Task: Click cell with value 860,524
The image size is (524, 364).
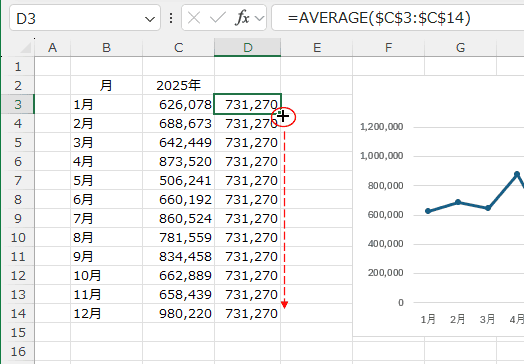Action: (178, 219)
